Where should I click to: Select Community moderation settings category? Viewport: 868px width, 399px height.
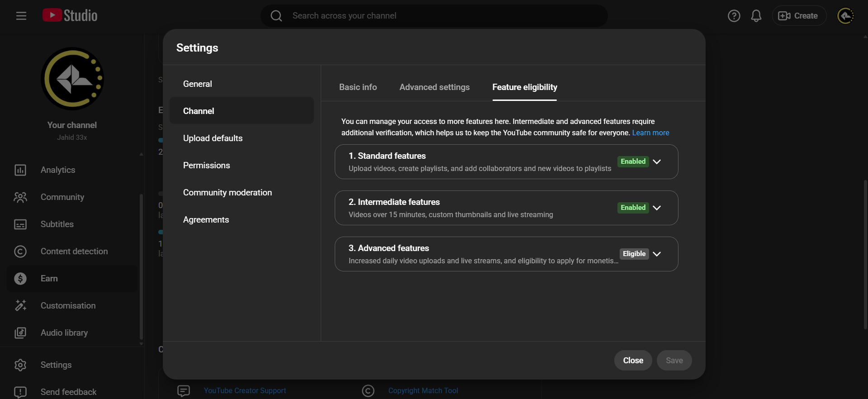pos(228,193)
